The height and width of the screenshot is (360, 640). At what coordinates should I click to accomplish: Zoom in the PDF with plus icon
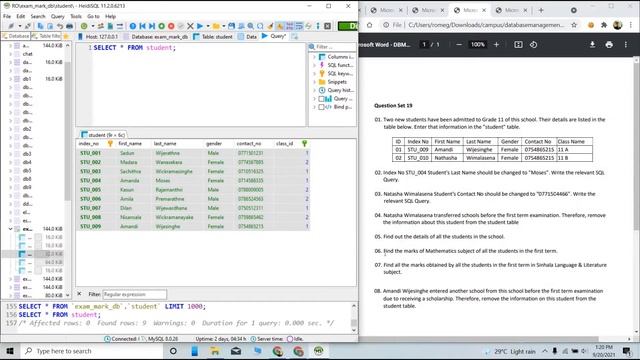[x=496, y=44]
